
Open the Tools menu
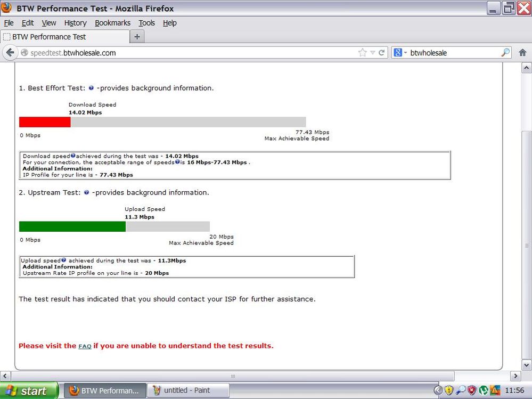point(146,23)
